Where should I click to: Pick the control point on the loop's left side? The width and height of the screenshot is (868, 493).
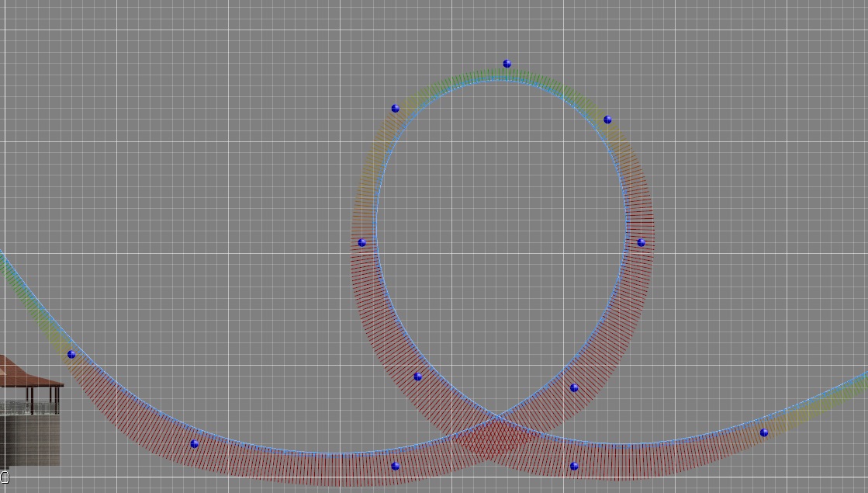pyautogui.click(x=361, y=243)
